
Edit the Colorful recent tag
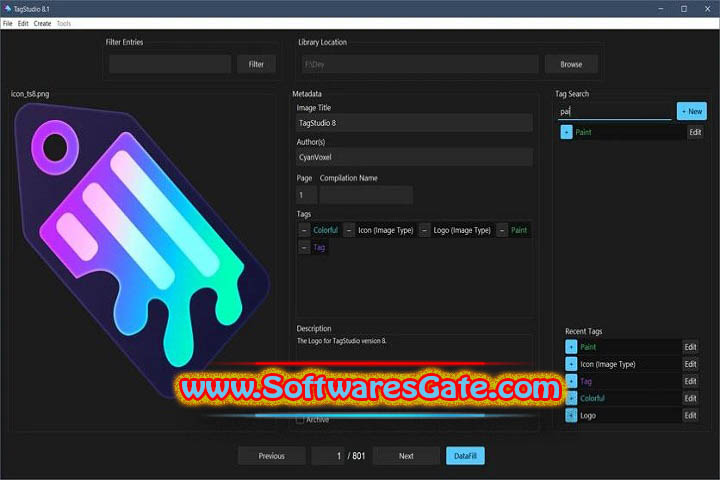tap(690, 398)
